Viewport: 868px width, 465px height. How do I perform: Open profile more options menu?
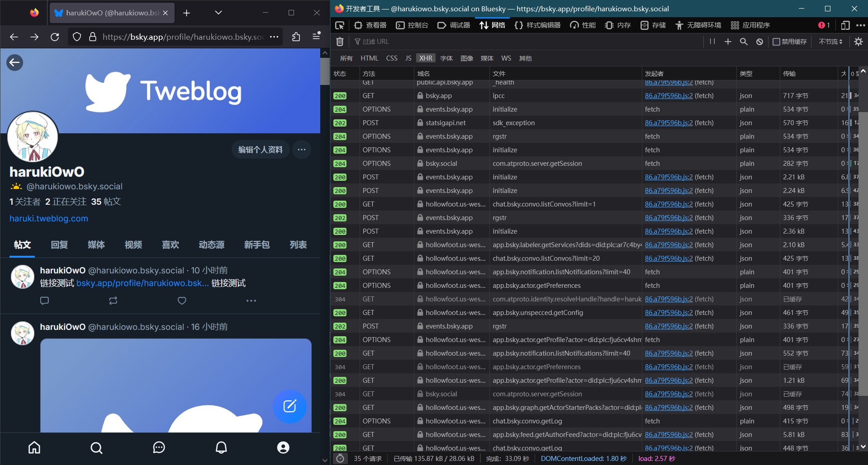click(x=302, y=150)
